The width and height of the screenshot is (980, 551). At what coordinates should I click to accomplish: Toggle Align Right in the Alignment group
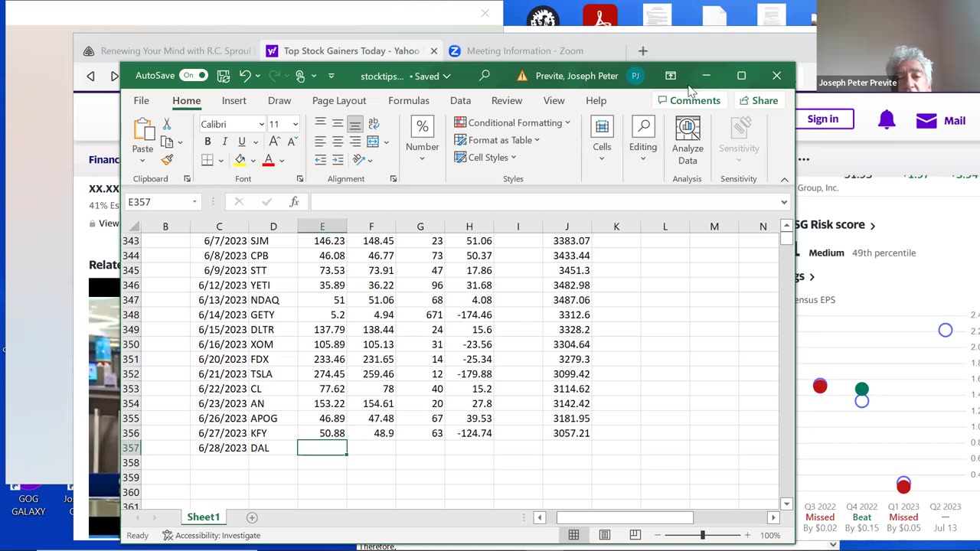click(x=355, y=142)
